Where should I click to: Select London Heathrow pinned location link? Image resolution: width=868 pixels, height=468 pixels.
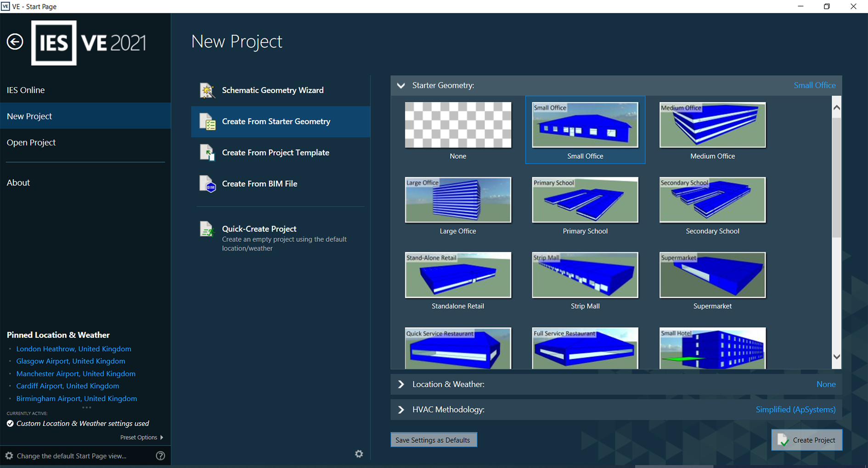click(73, 349)
